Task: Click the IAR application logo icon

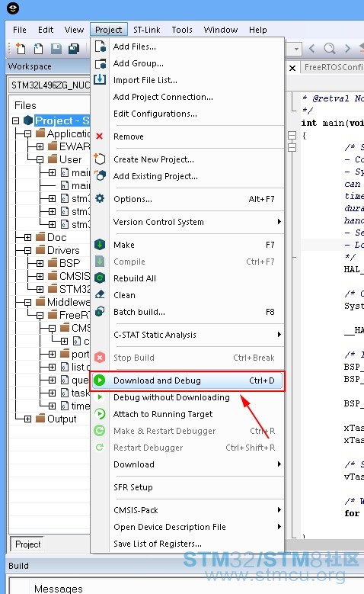Action: pyautogui.click(x=13, y=8)
